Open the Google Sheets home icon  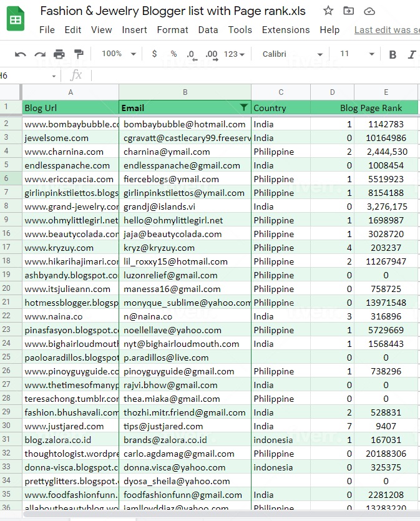pyautogui.click(x=16, y=20)
